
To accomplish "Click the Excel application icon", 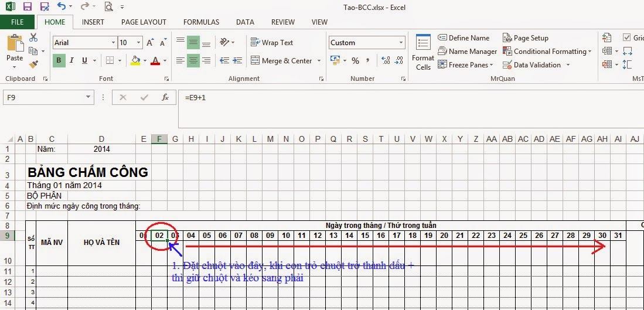I will (11, 6).
